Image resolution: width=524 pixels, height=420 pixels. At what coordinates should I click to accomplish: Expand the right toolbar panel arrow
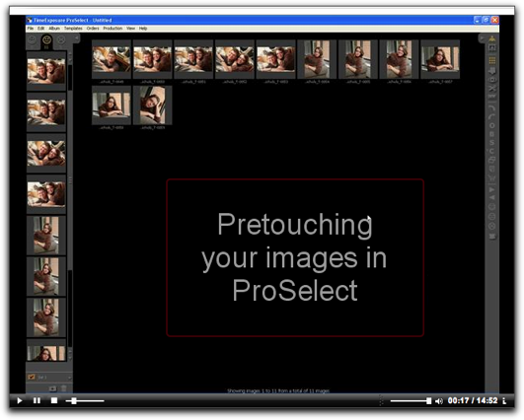pos(482,38)
